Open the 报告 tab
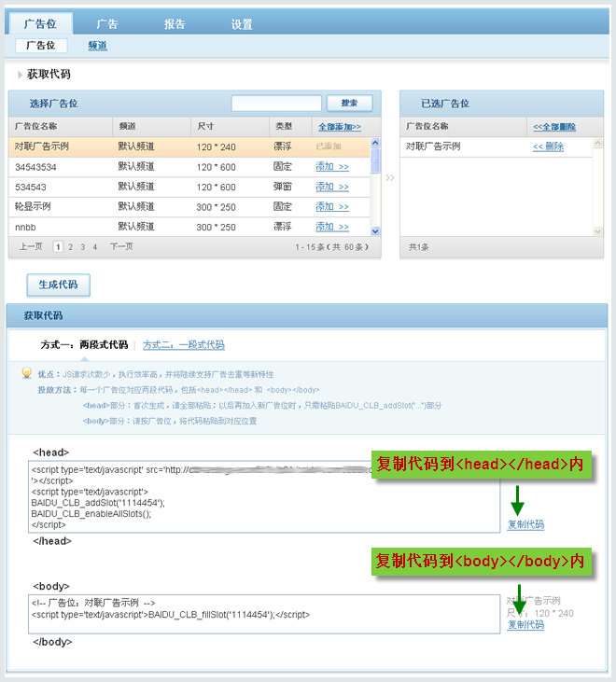Viewport: 616px width, 682px height. point(175,24)
